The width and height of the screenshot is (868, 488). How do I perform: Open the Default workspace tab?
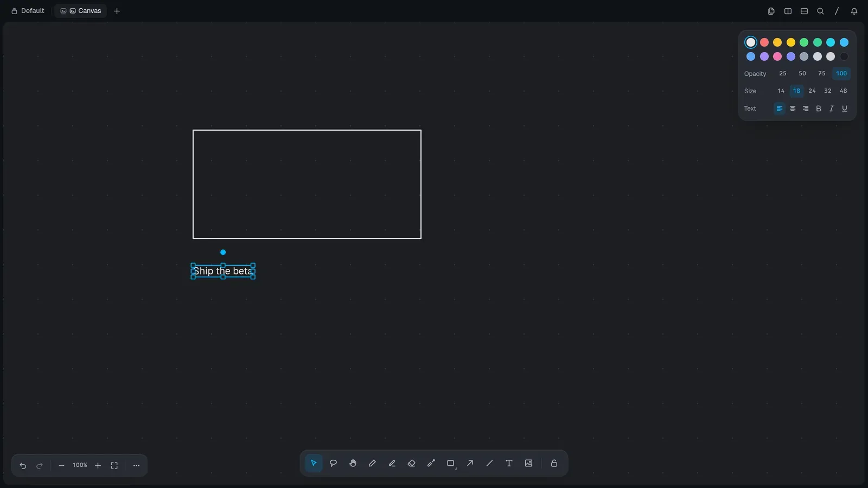point(28,11)
